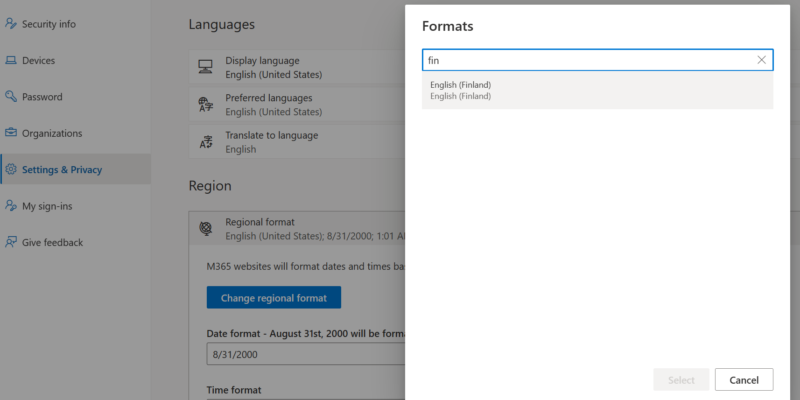Viewport: 800px width, 400px height.
Task: Click the Password key icon
Action: pyautogui.click(x=11, y=97)
